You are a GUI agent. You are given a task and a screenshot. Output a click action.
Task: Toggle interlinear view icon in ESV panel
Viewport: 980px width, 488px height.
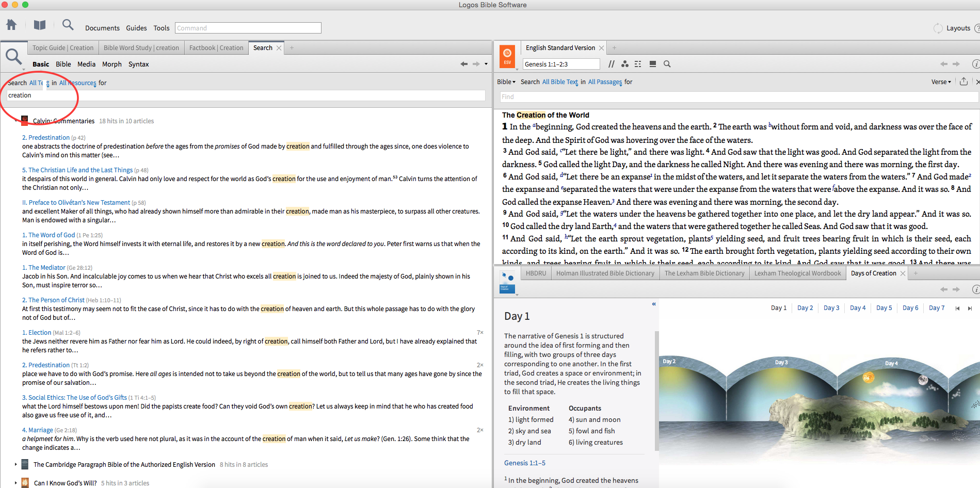(x=638, y=64)
